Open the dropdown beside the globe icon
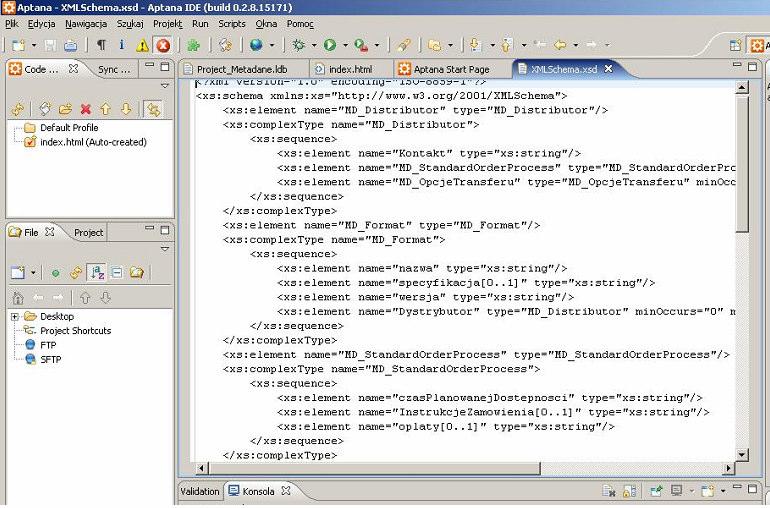The width and height of the screenshot is (770, 508). [272, 45]
